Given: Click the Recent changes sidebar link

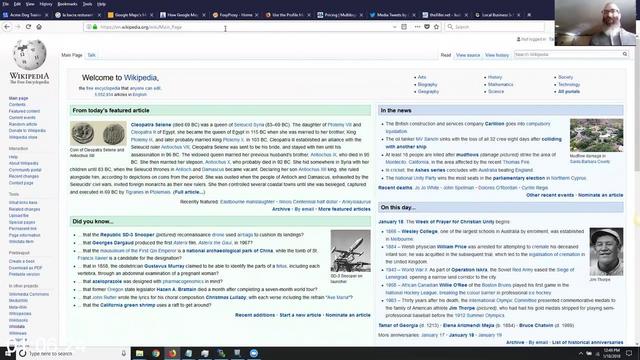Looking at the screenshot, I should coord(24,176).
